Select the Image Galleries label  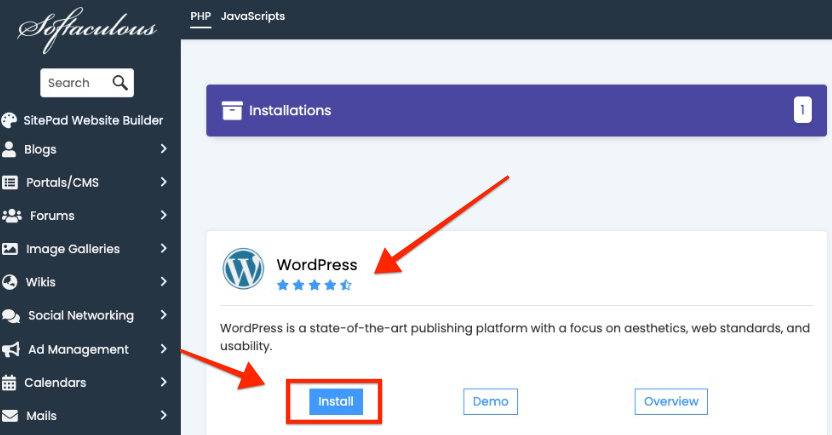click(73, 249)
